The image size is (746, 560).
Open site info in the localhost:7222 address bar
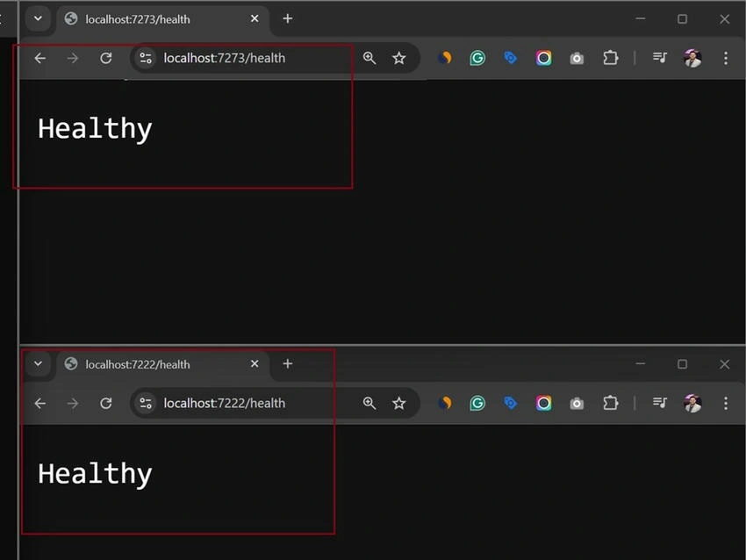[146, 404]
